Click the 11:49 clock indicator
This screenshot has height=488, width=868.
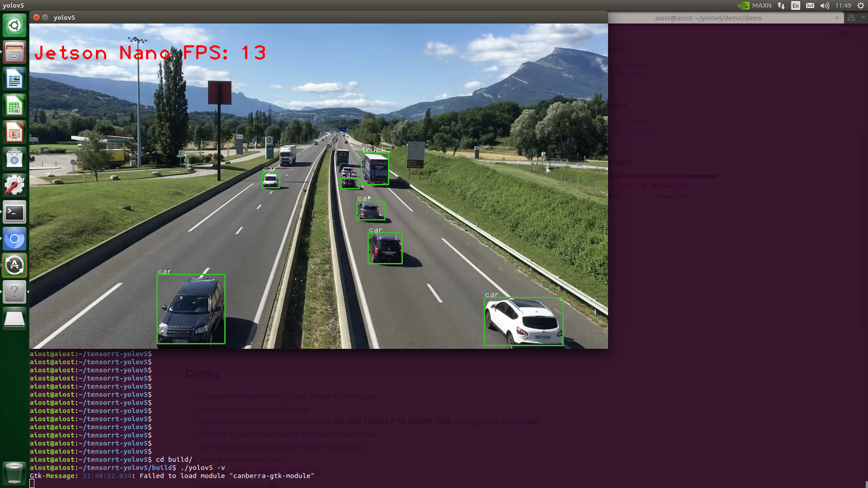coord(843,5)
